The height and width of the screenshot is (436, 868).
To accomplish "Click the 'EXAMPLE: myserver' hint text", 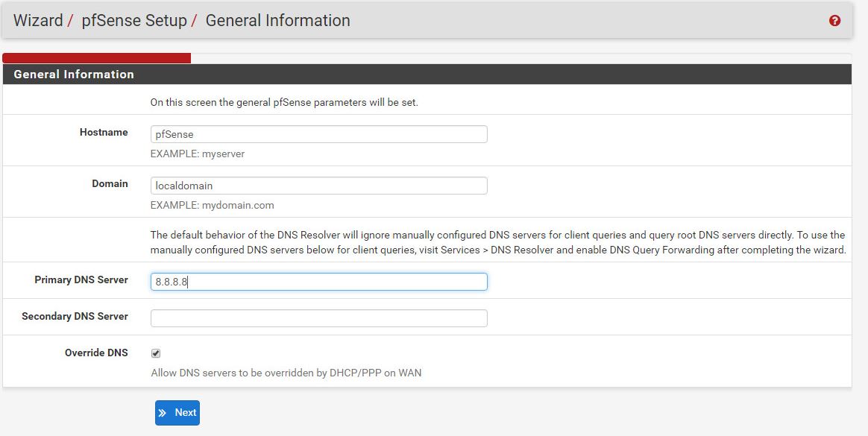I will [198, 154].
